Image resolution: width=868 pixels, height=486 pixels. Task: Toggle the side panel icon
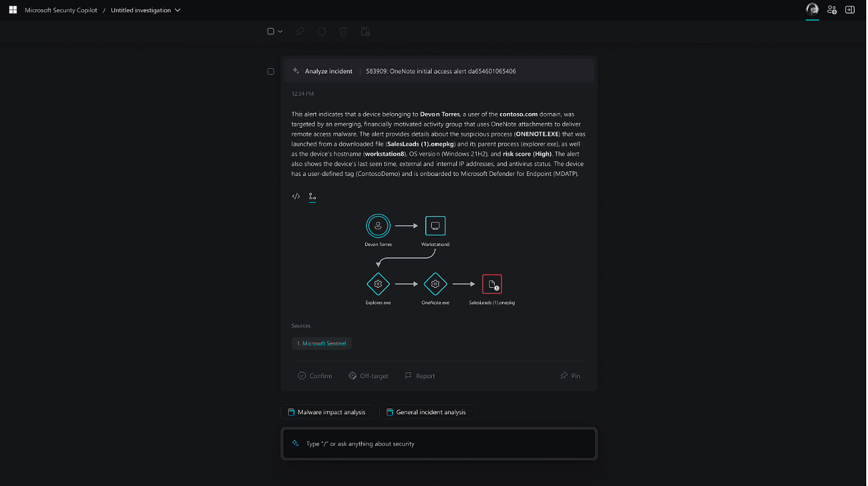(850, 10)
